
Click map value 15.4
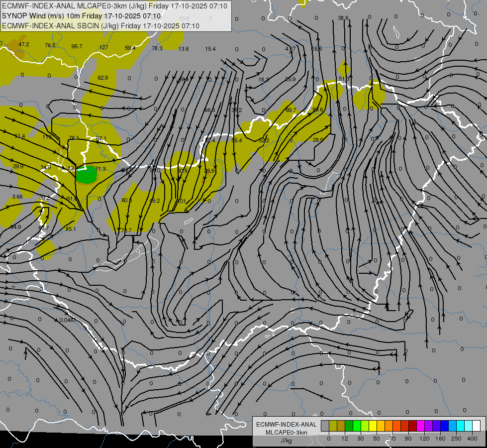[210, 49]
